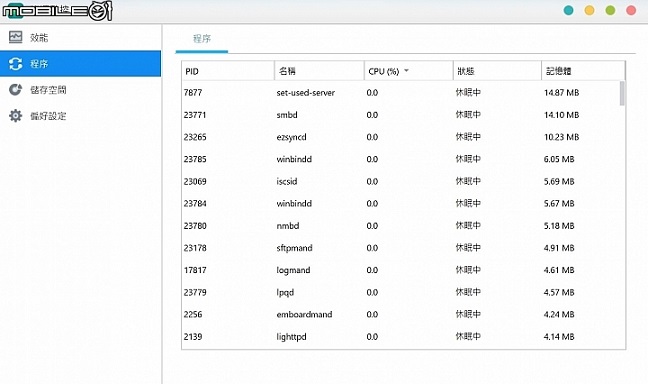This screenshot has width=648, height=384.
Task: Select the set-used-server process name
Action: pyautogui.click(x=306, y=93)
